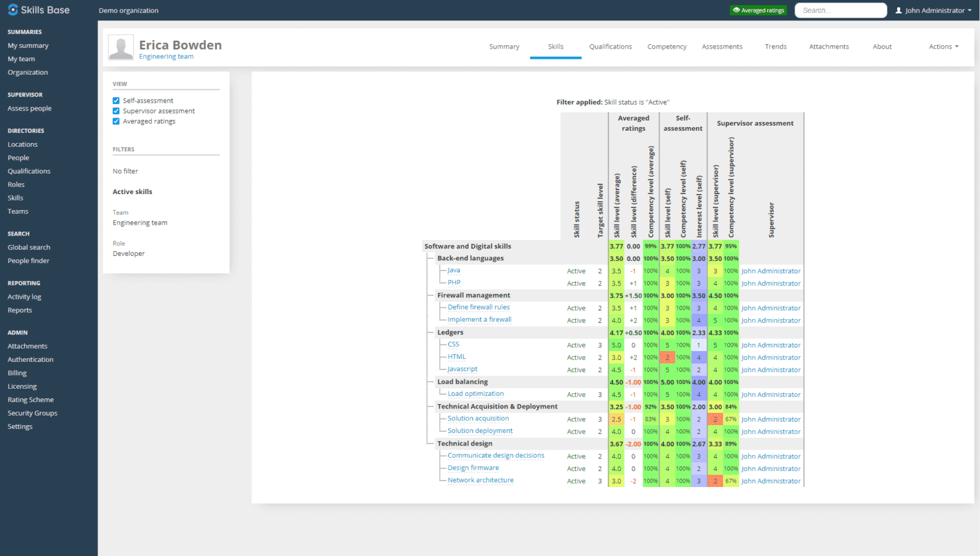This screenshot has height=556, width=980.
Task: Open the Global search sidebar item
Action: tap(29, 248)
